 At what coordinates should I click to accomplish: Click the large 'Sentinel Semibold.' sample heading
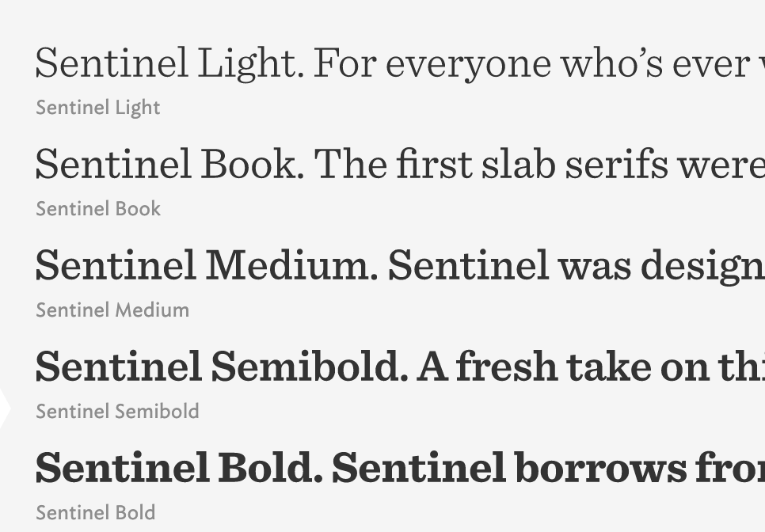coord(222,367)
